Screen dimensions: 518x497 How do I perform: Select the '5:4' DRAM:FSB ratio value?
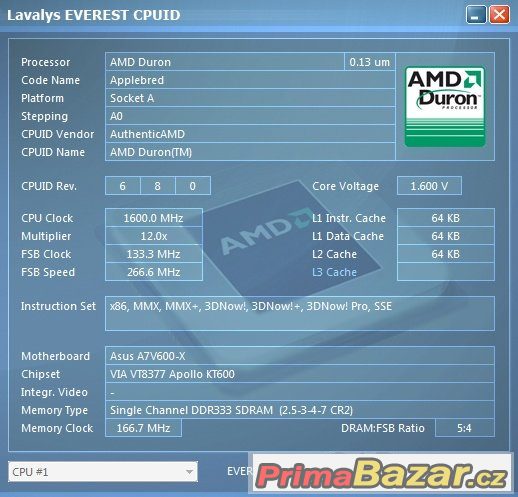[465, 428]
